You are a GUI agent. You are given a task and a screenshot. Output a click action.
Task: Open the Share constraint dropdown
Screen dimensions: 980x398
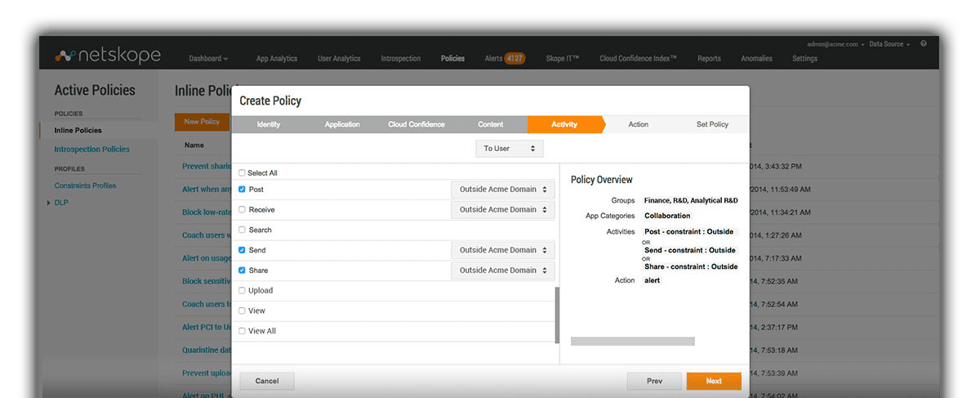pyautogui.click(x=503, y=270)
